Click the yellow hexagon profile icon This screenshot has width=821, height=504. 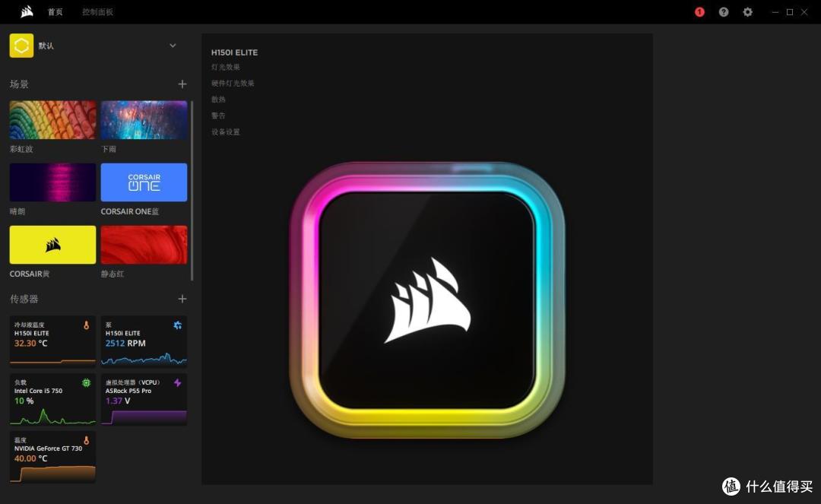point(21,46)
